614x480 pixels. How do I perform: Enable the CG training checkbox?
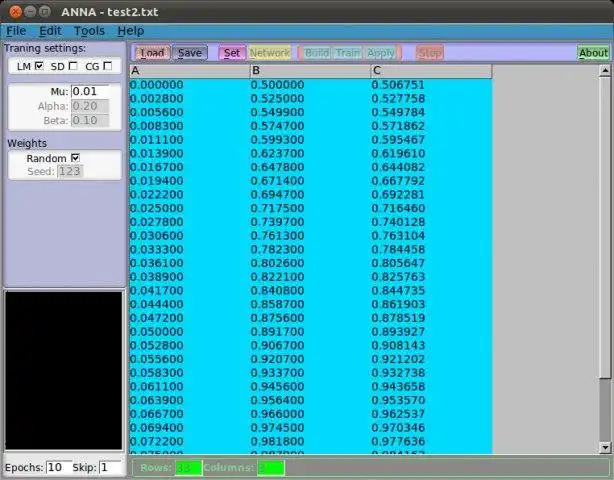(108, 66)
